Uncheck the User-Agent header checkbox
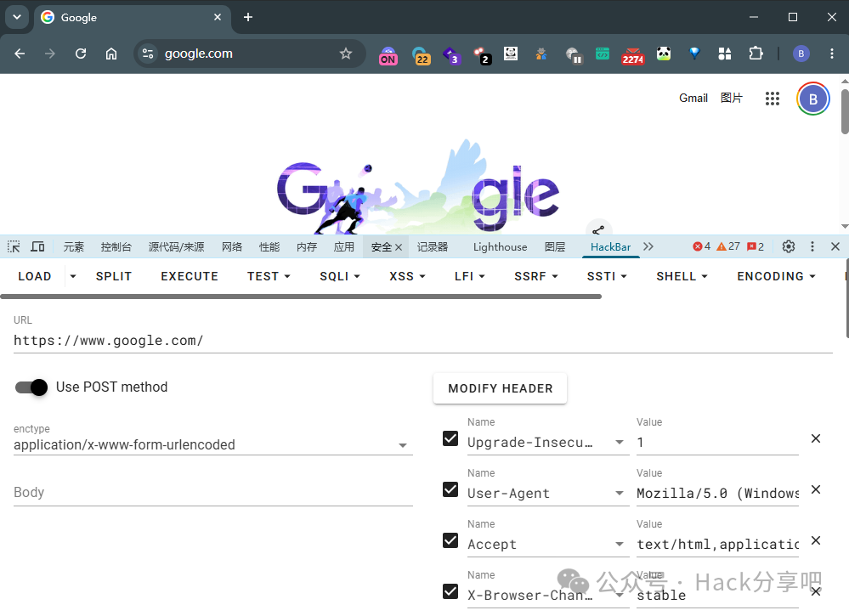The width and height of the screenshot is (849, 616). click(x=450, y=489)
